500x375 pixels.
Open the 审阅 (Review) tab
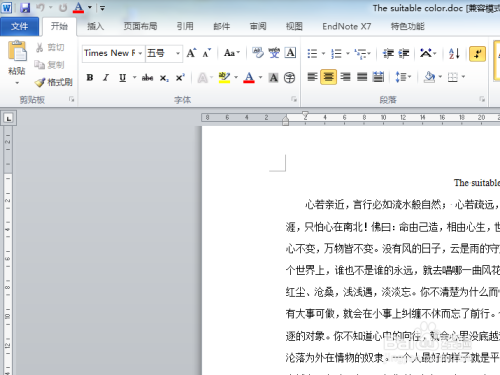pyautogui.click(x=258, y=26)
